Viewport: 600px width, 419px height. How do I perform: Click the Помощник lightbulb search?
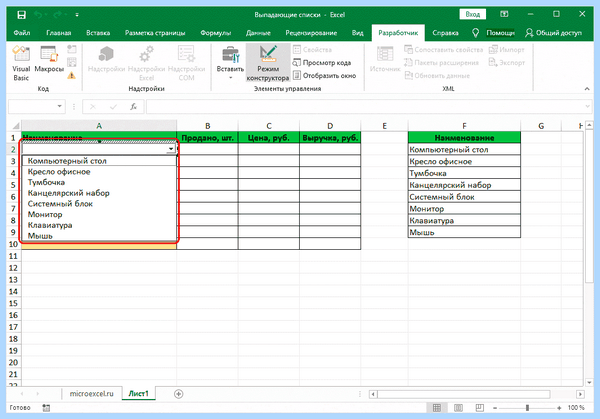[493, 33]
